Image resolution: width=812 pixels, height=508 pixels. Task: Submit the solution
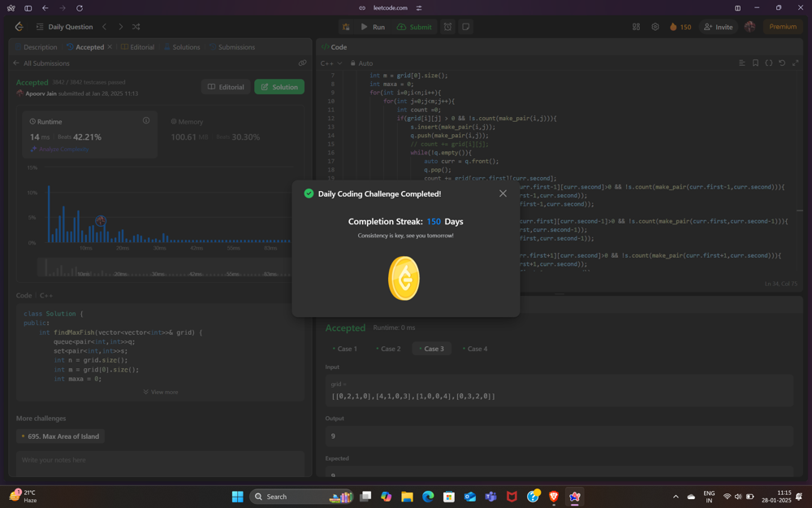point(414,27)
